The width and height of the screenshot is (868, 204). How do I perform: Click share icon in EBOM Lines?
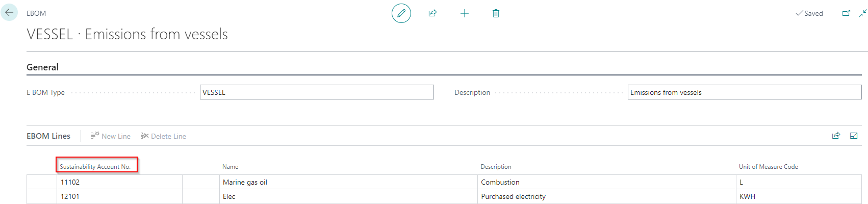[836, 136]
